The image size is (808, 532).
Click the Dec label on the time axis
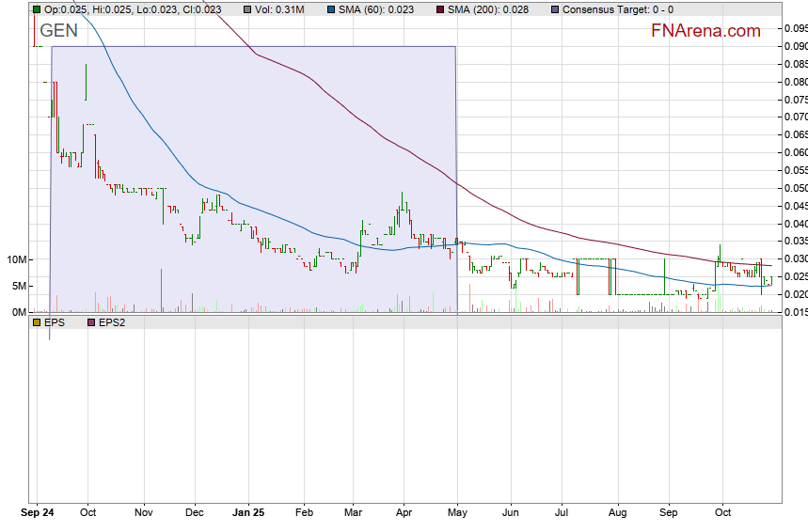pos(195,514)
